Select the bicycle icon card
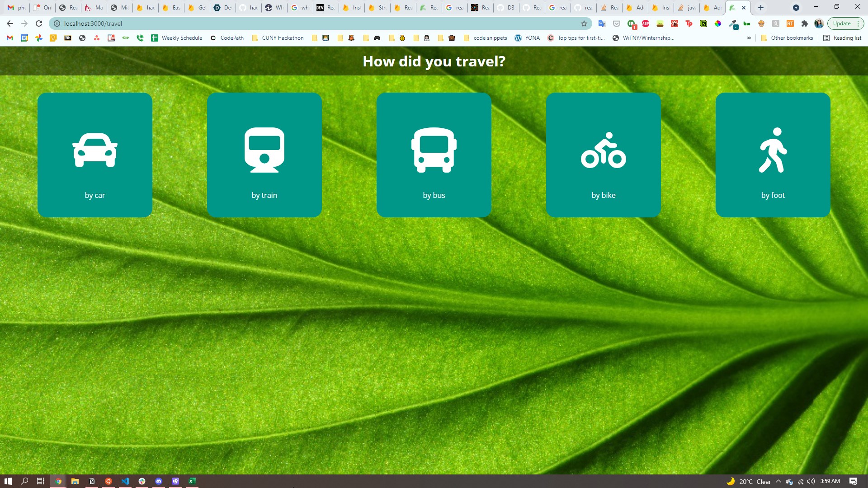Screen dimensions: 868x488 [x=604, y=150]
